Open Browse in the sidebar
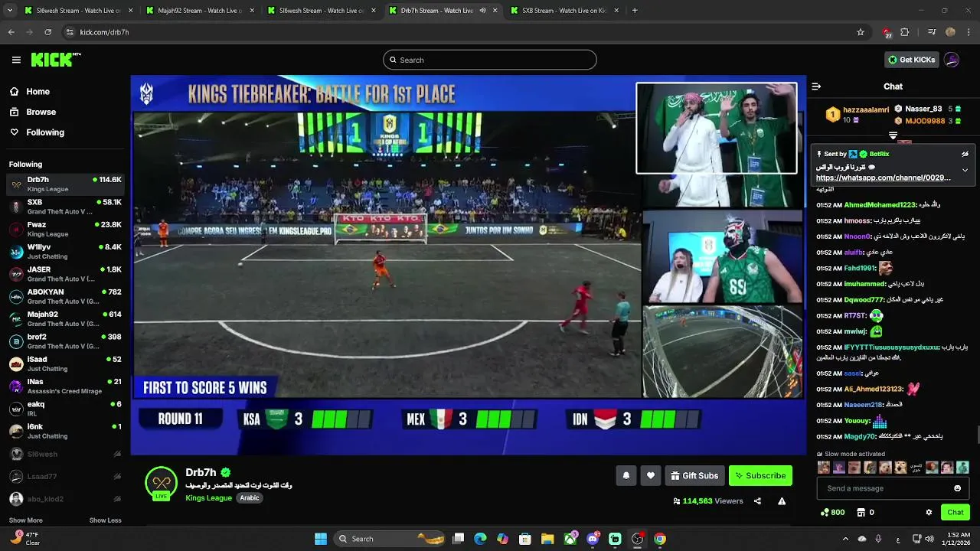The height and width of the screenshot is (551, 980). 41,112
